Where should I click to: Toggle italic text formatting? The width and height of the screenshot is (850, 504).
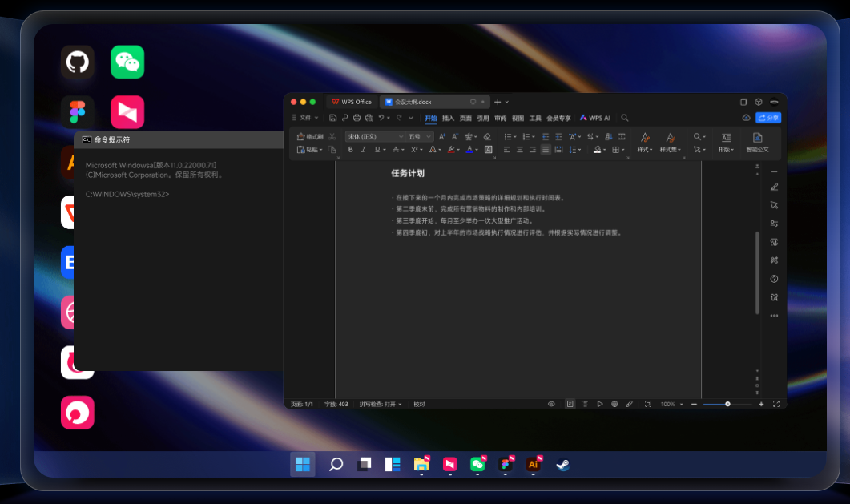363,150
